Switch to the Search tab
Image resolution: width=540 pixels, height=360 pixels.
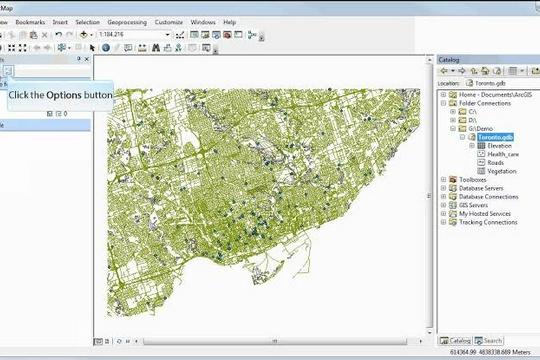488,341
